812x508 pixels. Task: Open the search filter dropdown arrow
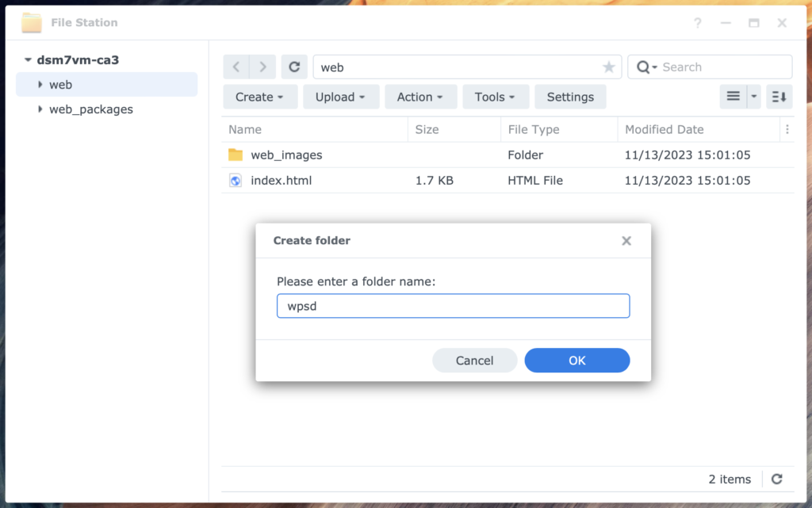tap(654, 67)
